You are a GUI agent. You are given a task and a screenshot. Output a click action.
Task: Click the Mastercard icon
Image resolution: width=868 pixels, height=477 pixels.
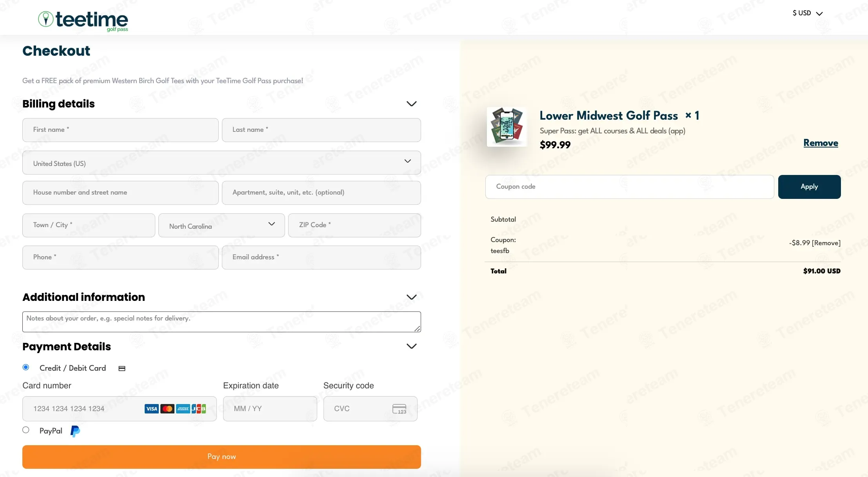coord(167,409)
